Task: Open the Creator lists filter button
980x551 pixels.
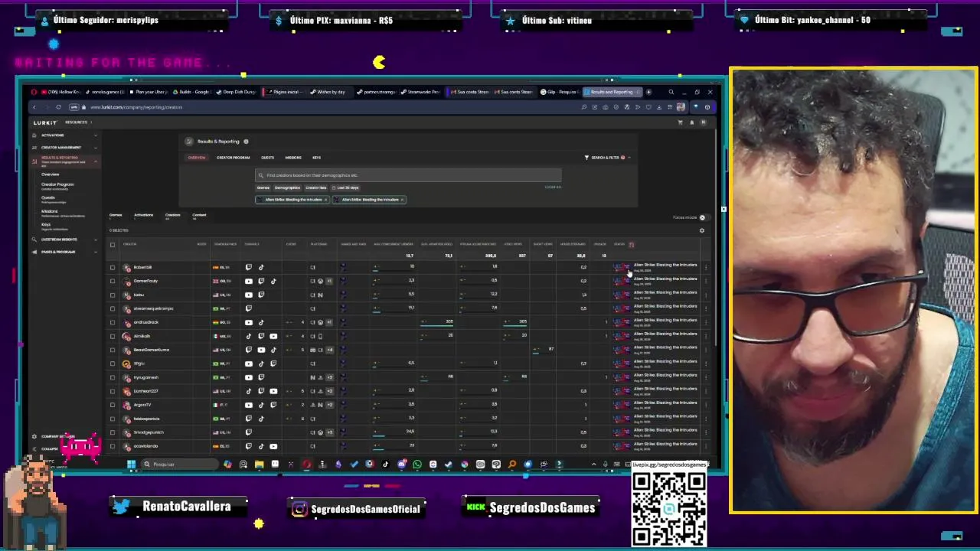Action: coord(316,187)
